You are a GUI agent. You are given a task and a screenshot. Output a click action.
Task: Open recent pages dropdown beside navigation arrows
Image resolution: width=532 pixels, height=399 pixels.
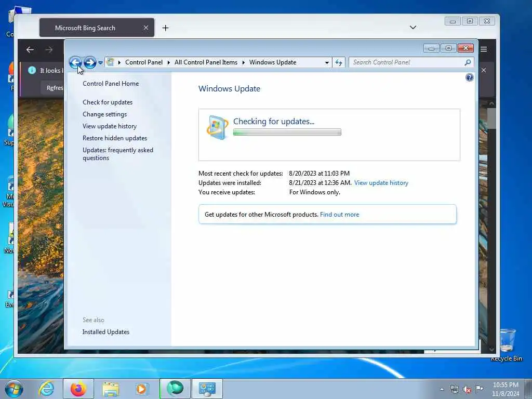coord(100,63)
